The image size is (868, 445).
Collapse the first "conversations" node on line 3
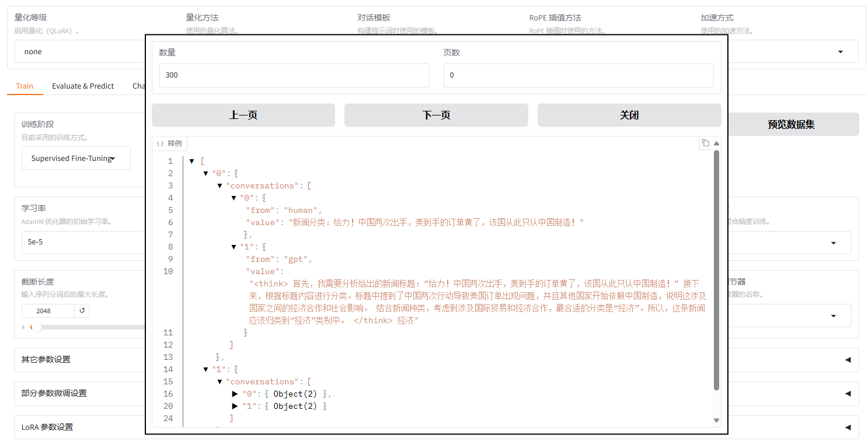tap(220, 186)
